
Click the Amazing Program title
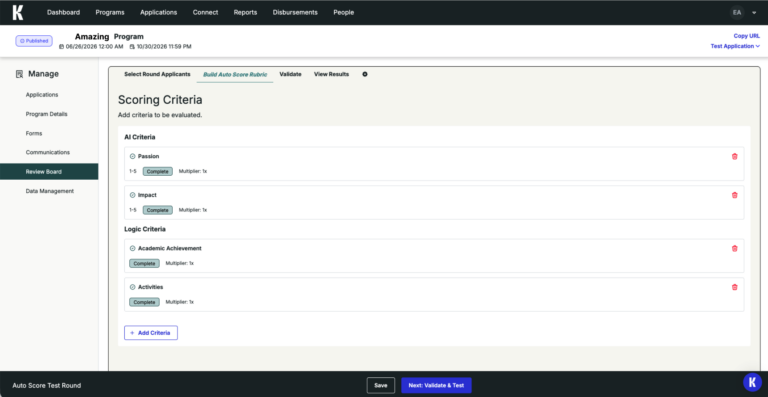point(109,37)
